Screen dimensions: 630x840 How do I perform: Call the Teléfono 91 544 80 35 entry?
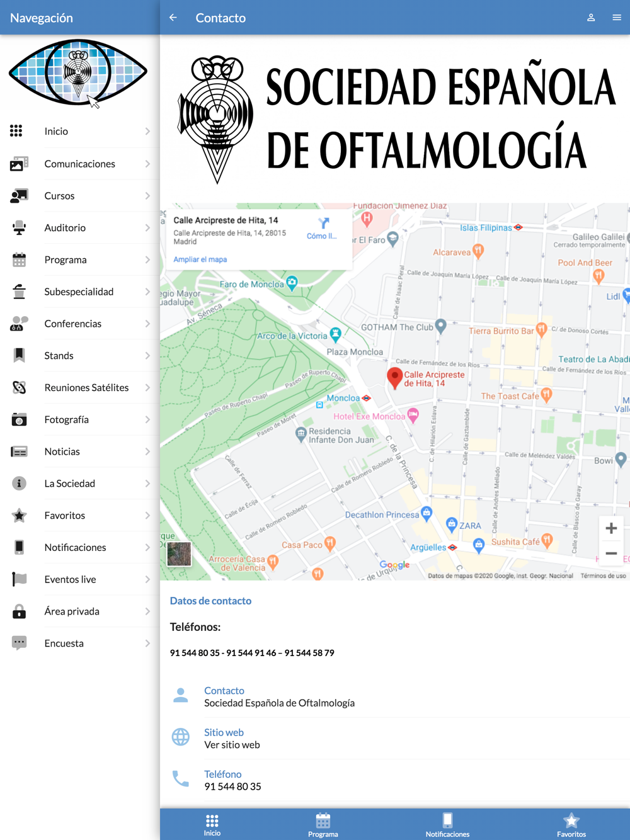click(x=395, y=780)
